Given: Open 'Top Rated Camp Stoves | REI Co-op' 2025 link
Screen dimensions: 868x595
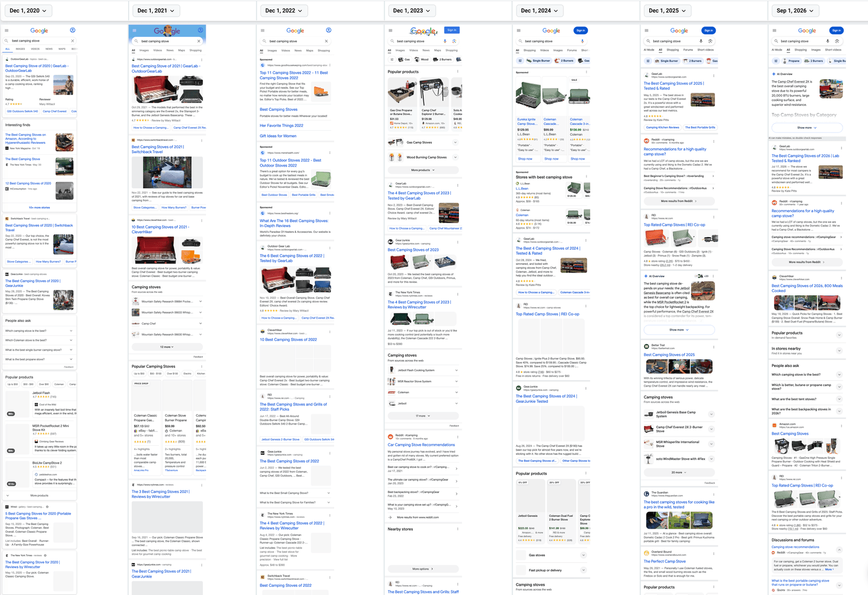Looking at the screenshot, I should [674, 225].
